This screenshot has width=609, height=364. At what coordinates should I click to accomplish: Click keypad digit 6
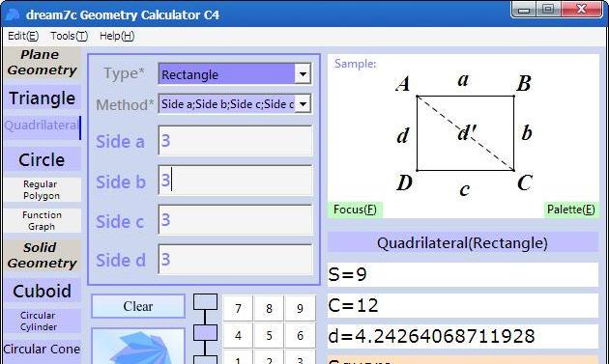coord(300,335)
